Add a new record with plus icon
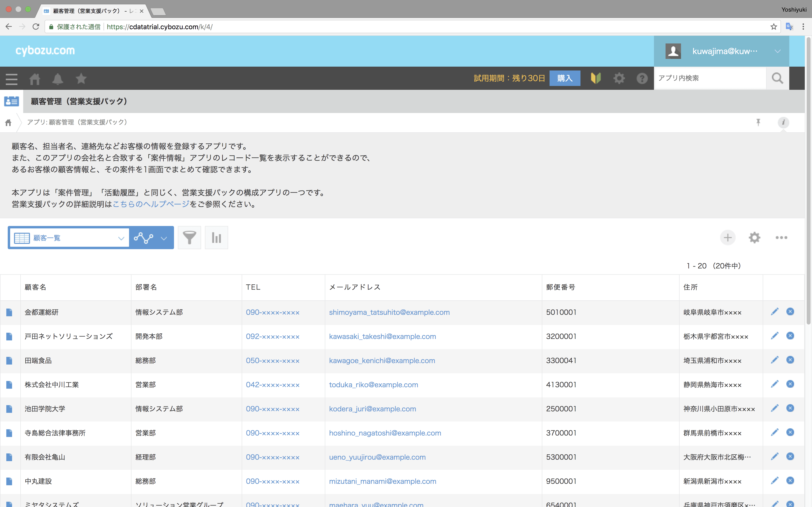 click(x=727, y=238)
